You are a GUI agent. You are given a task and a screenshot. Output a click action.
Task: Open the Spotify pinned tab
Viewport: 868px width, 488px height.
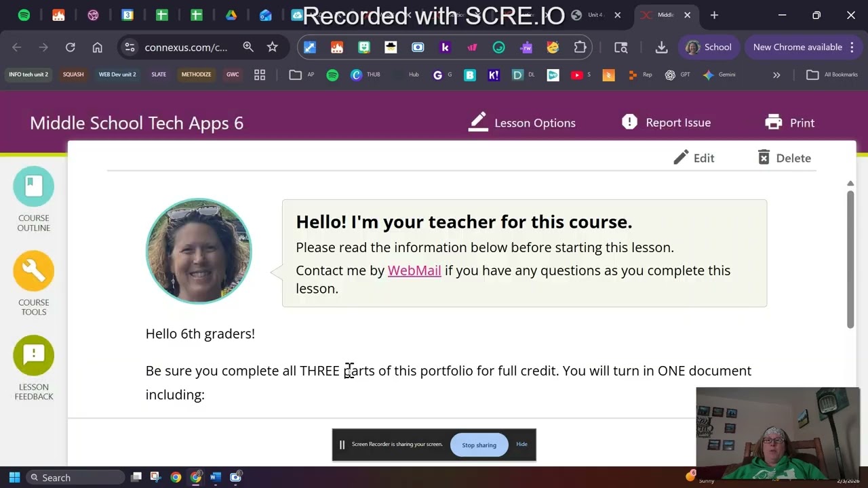[24, 15]
